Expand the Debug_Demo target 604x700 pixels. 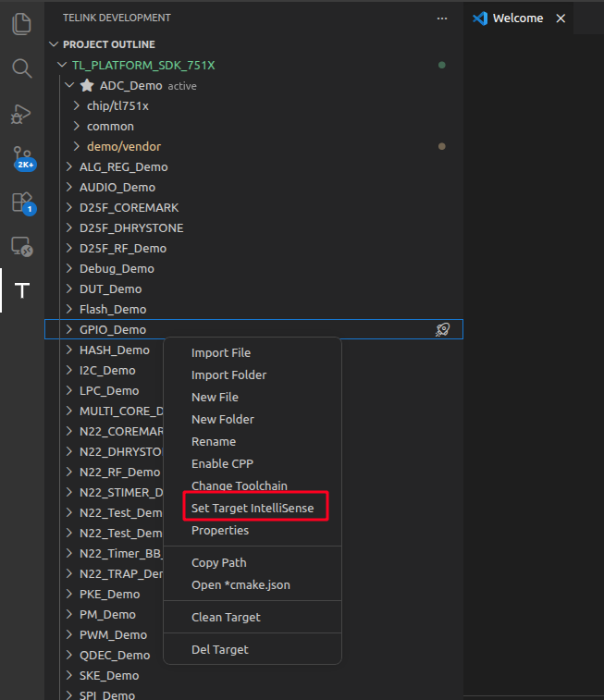click(69, 269)
